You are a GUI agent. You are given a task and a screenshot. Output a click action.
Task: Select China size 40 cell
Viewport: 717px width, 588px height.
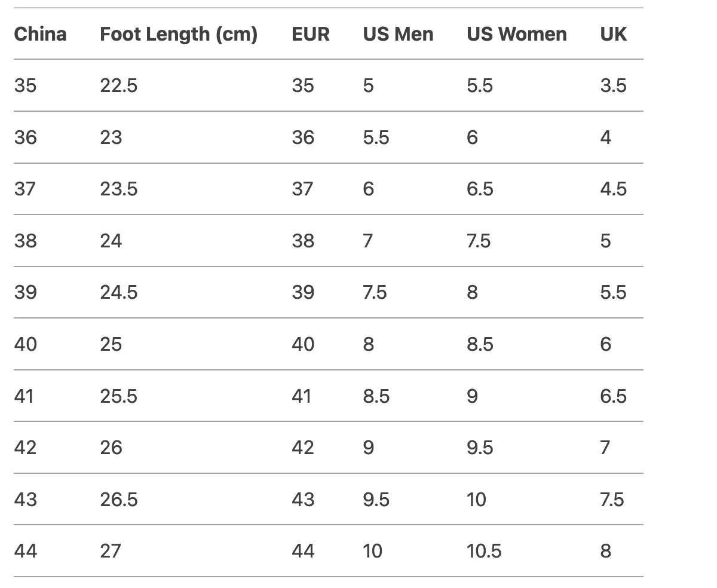coord(25,344)
